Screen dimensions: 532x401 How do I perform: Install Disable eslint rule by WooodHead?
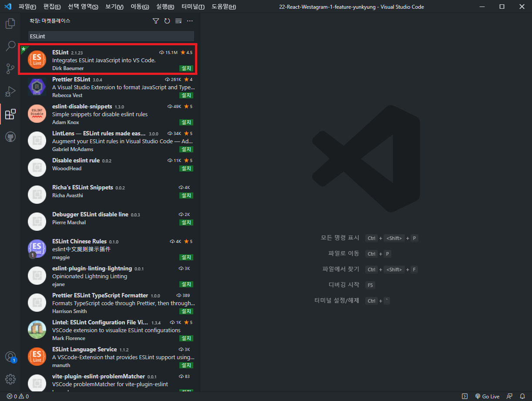pos(186,168)
